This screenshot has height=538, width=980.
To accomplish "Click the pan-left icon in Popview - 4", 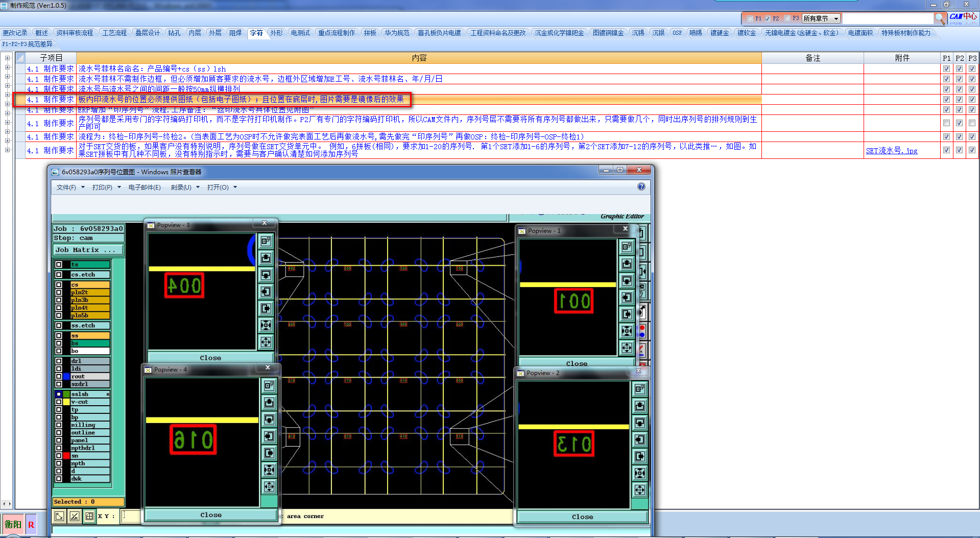I will (269, 436).
